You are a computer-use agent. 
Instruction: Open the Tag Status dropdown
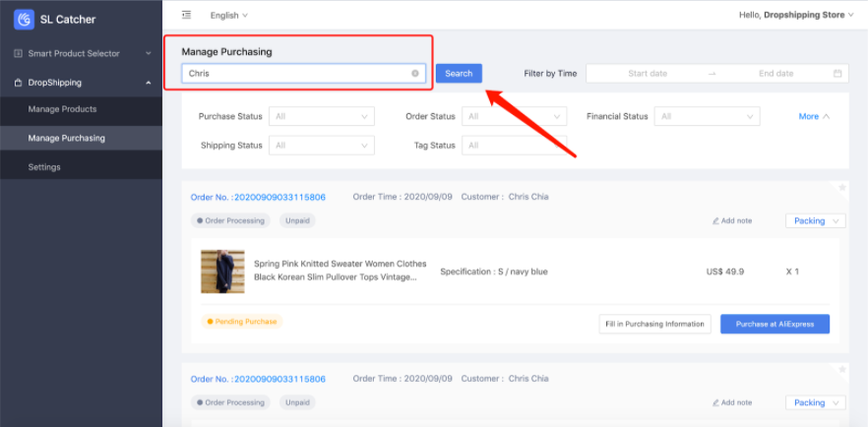[x=515, y=146]
